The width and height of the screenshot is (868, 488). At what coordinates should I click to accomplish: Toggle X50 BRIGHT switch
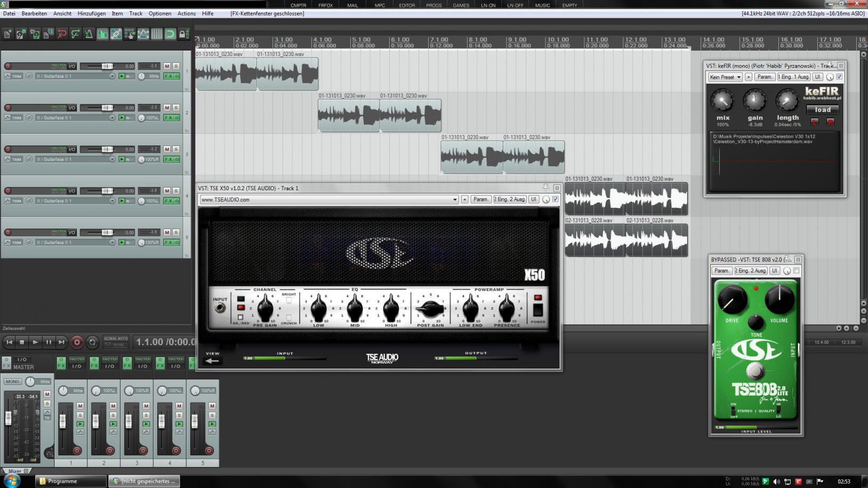click(289, 300)
